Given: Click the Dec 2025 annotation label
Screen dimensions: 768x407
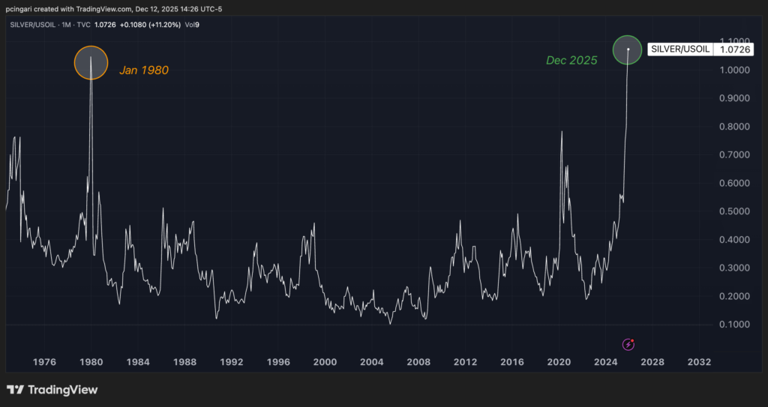Looking at the screenshot, I should tap(572, 60).
